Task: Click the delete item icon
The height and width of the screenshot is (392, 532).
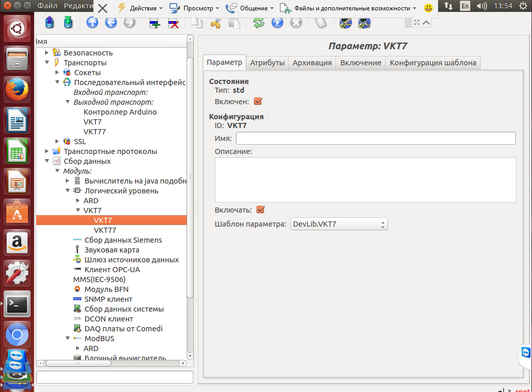Action: pos(174,23)
